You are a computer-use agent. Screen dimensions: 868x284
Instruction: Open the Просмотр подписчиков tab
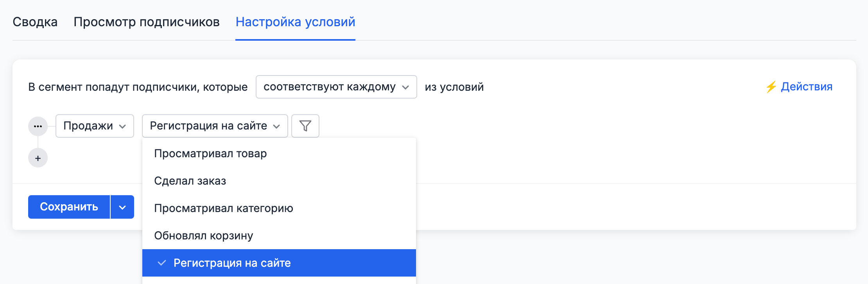pos(146,22)
